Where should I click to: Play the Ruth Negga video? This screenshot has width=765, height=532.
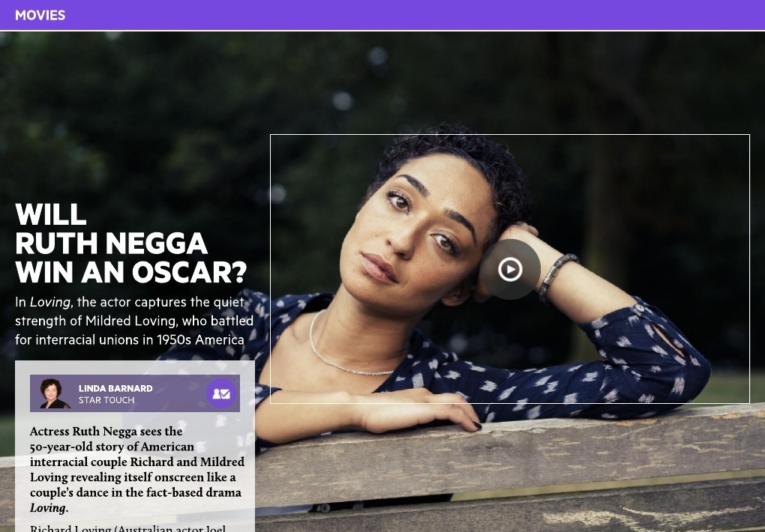[510, 269]
